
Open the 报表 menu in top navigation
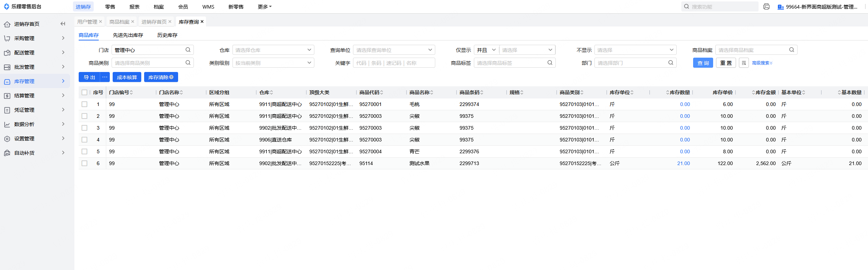pyautogui.click(x=134, y=7)
